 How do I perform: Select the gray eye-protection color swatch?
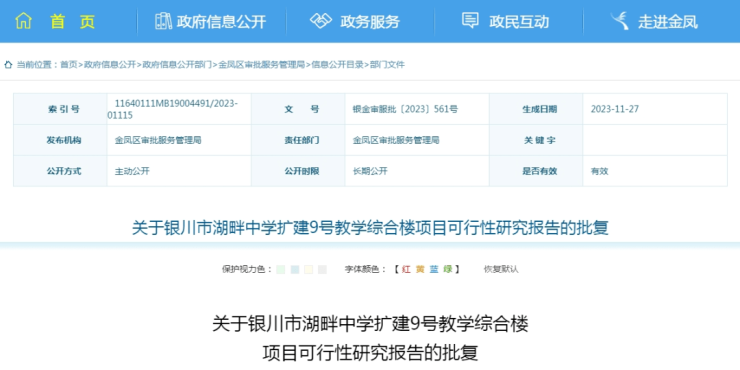[322, 269]
